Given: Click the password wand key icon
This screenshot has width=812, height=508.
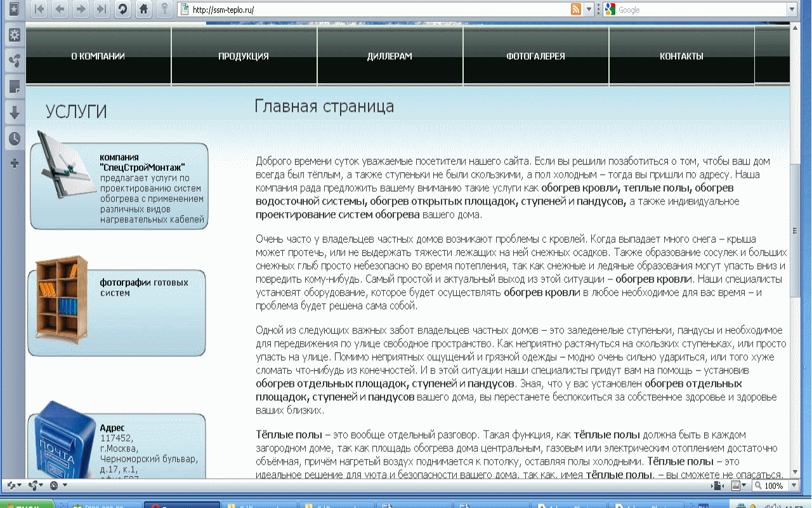Looking at the screenshot, I should [x=164, y=9].
